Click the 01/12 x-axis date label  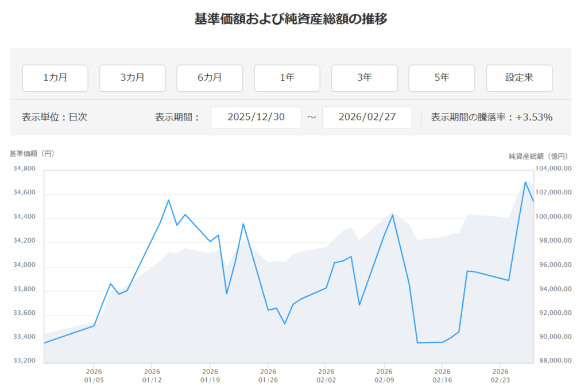tap(152, 375)
